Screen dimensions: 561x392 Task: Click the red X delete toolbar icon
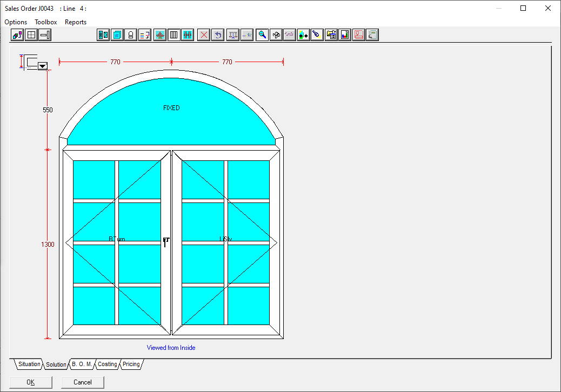pyautogui.click(x=204, y=35)
